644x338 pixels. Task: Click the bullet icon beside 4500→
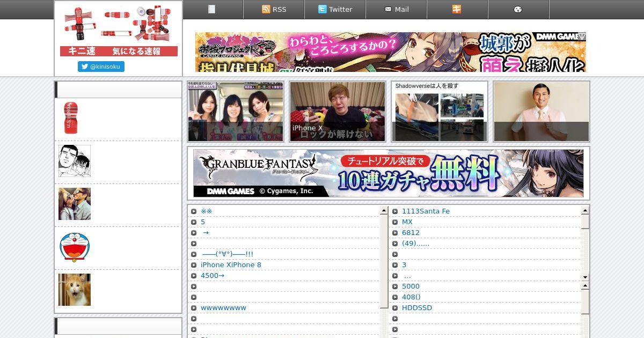pos(194,275)
